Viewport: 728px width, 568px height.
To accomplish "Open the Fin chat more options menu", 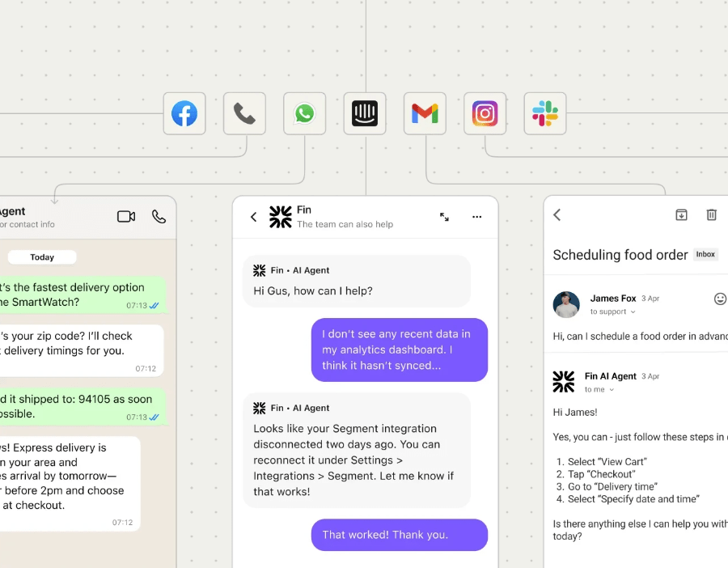I will point(476,217).
